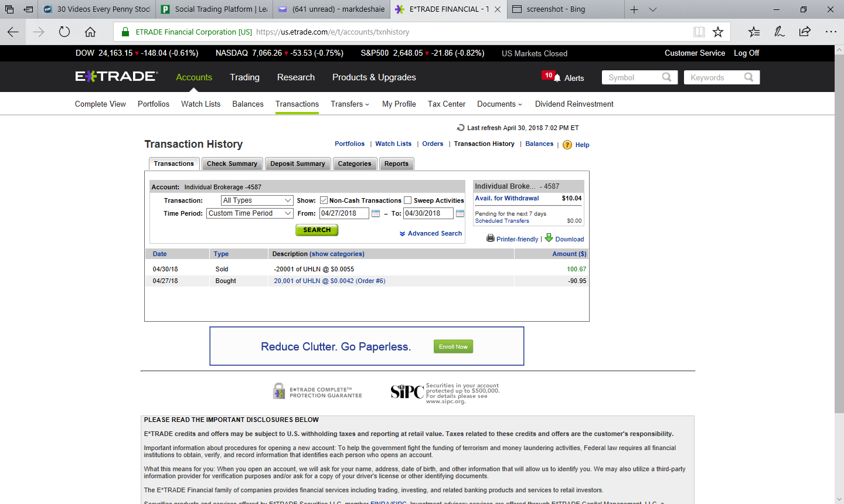Click the green Download arrow icon
This screenshot has height=504, width=844.
[x=549, y=237]
